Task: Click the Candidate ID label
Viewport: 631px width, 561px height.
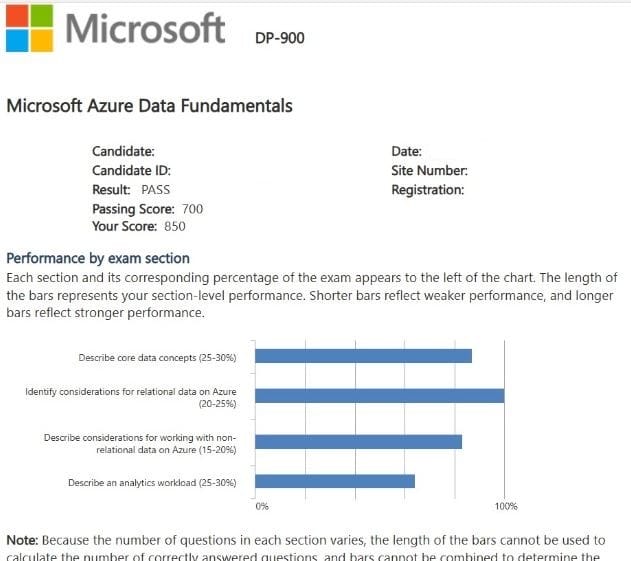Action: 131,170
